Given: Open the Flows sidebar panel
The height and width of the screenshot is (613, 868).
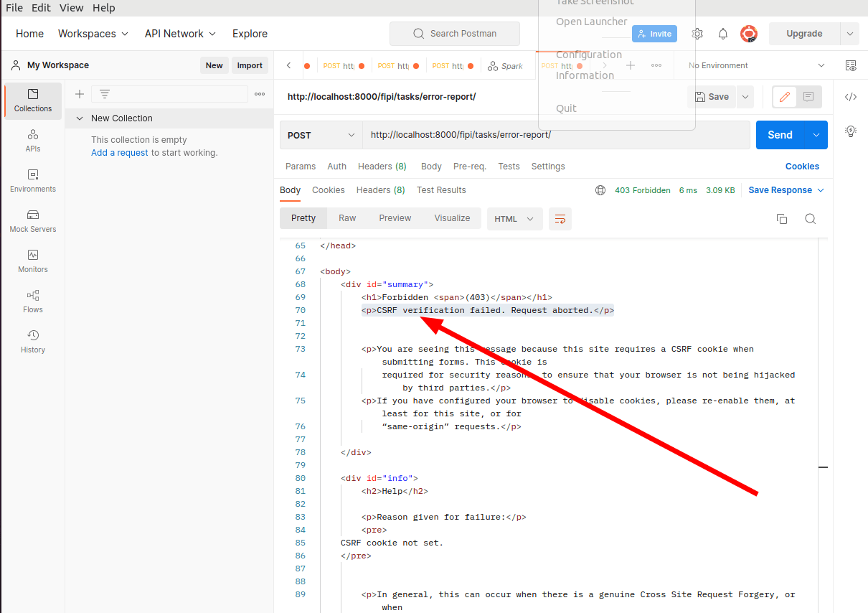Looking at the screenshot, I should click(33, 301).
